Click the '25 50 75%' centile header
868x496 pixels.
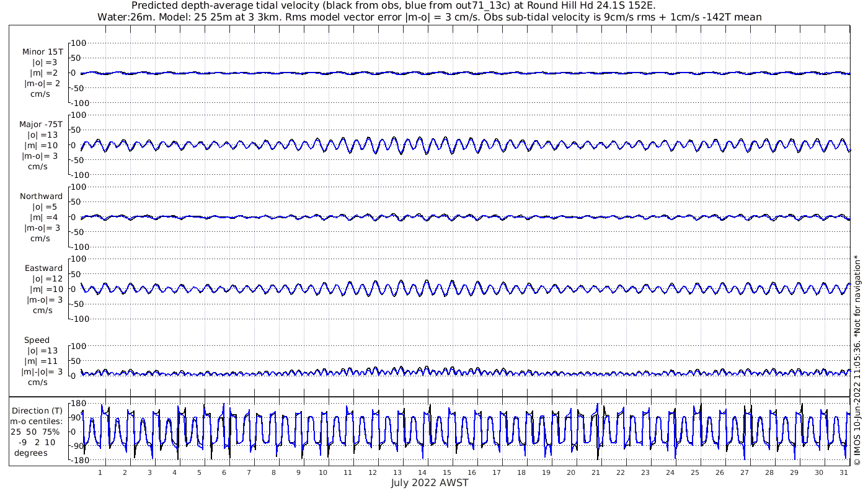point(35,432)
